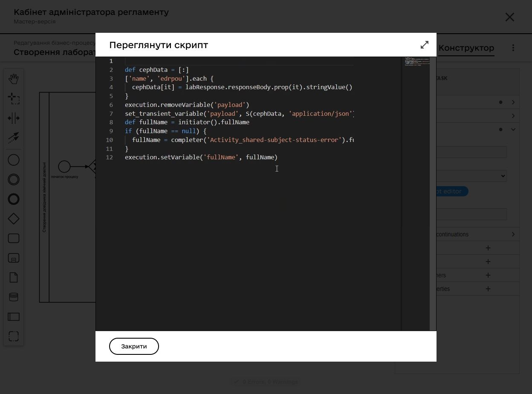Click the 'Переглянути скрипт' dialog title
This screenshot has height=394, width=532.
159,45
